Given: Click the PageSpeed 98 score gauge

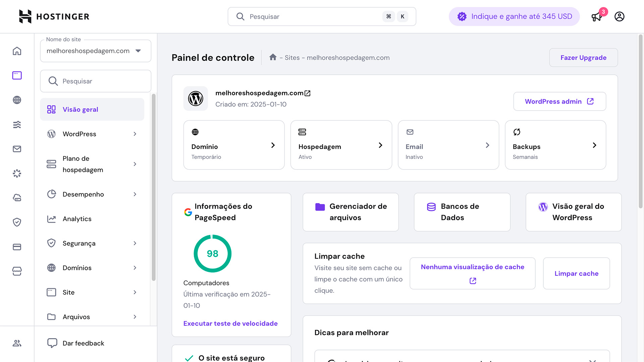Looking at the screenshot, I should click(213, 254).
